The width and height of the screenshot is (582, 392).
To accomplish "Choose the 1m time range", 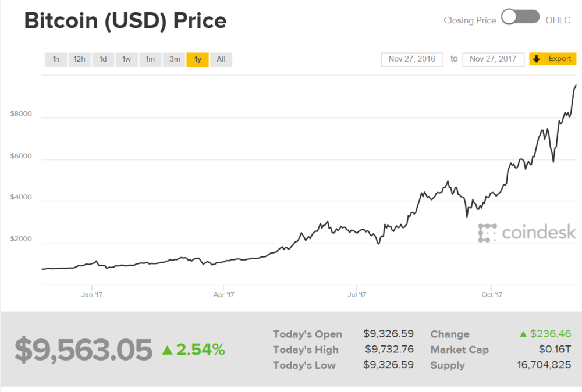I will 150,59.
